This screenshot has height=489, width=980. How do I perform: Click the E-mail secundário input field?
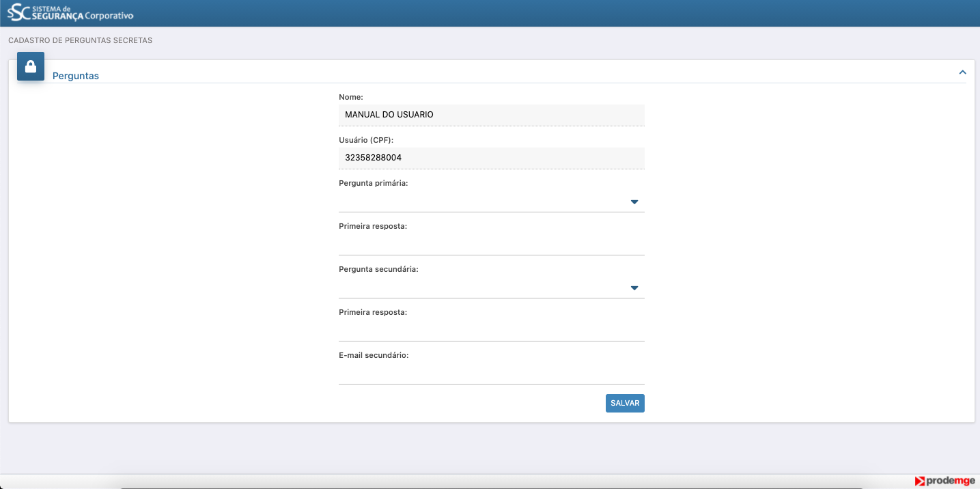(x=491, y=374)
